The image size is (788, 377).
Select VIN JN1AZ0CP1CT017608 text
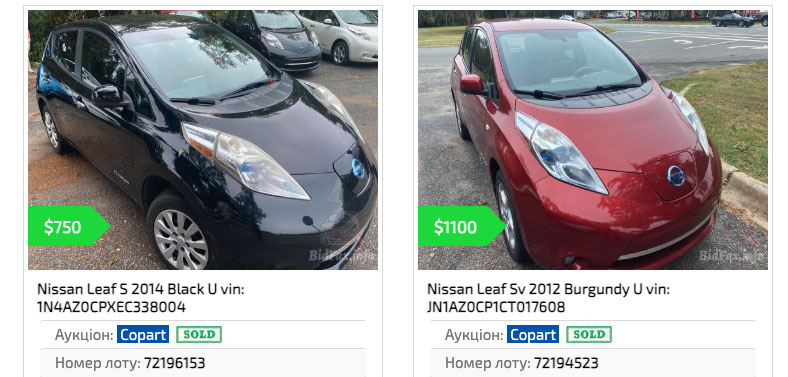pyautogui.click(x=496, y=307)
